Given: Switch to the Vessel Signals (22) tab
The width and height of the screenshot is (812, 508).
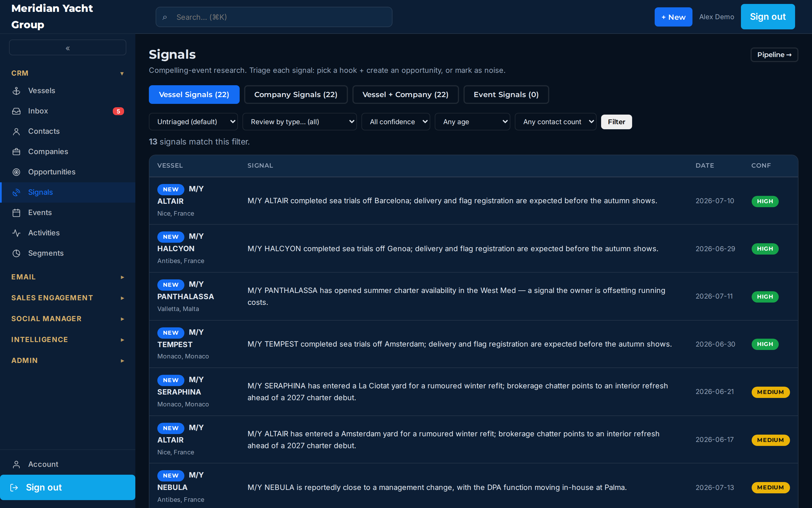Looking at the screenshot, I should tap(194, 95).
